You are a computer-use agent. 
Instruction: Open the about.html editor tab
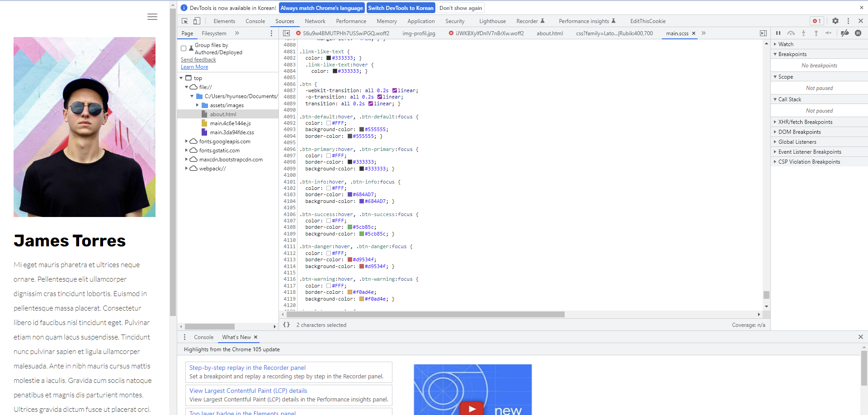550,33
